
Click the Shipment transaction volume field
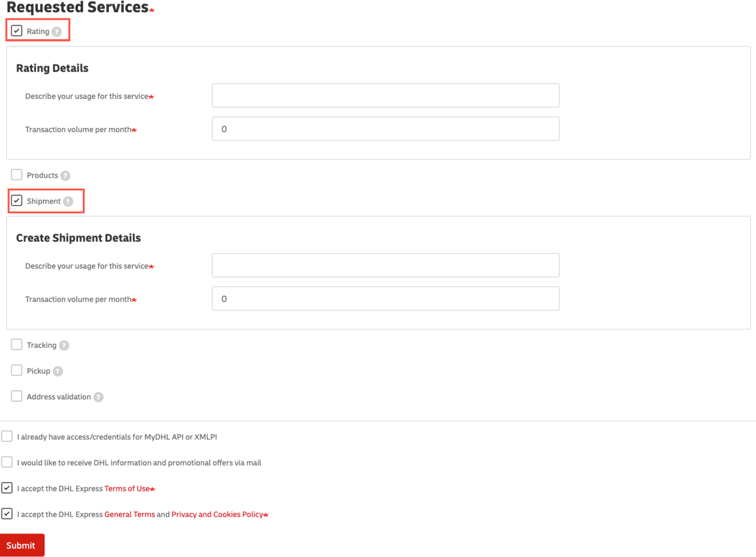tap(385, 299)
